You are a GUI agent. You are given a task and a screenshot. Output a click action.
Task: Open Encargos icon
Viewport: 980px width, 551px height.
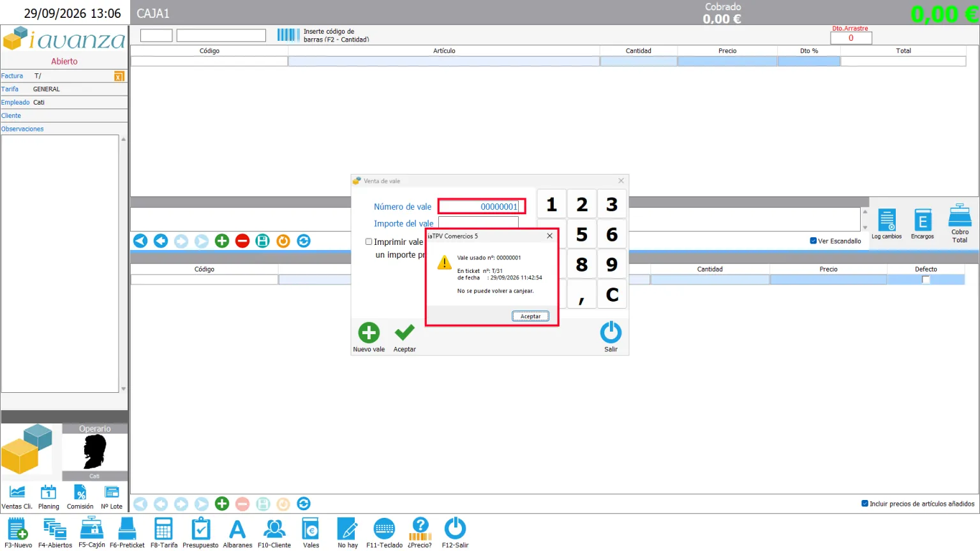[923, 220]
